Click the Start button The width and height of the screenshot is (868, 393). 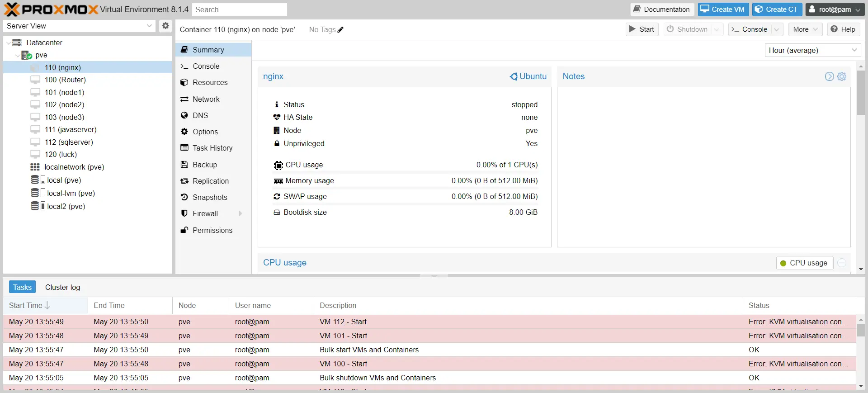(x=642, y=29)
